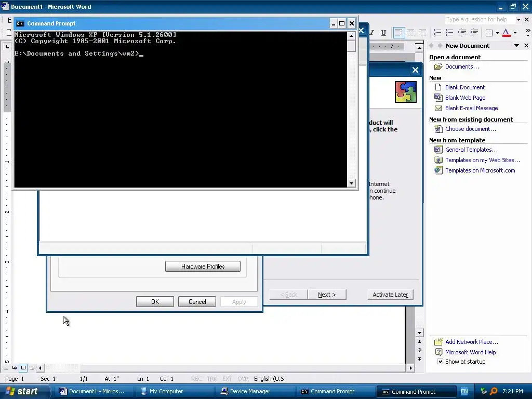Switch to Print Layout view button

tap(23, 368)
